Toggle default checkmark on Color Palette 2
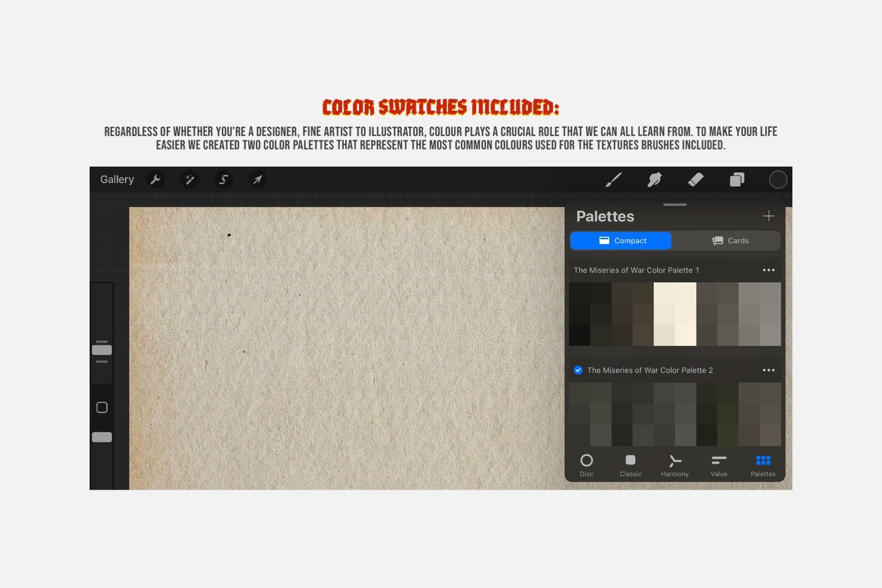This screenshot has height=588, width=882. [x=578, y=370]
